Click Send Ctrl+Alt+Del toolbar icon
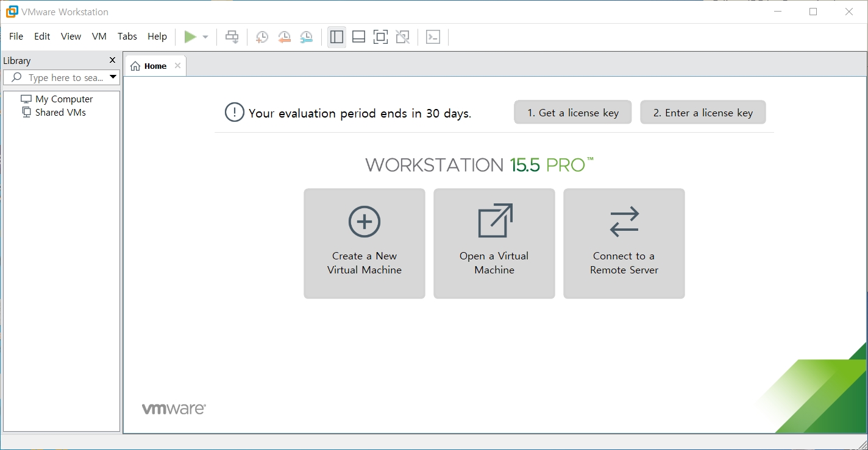868x450 pixels. (x=232, y=37)
